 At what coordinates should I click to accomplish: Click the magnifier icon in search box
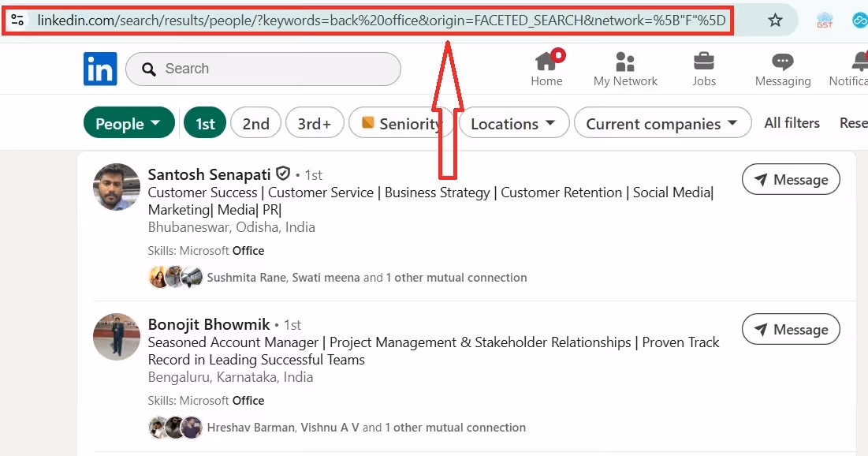[148, 69]
